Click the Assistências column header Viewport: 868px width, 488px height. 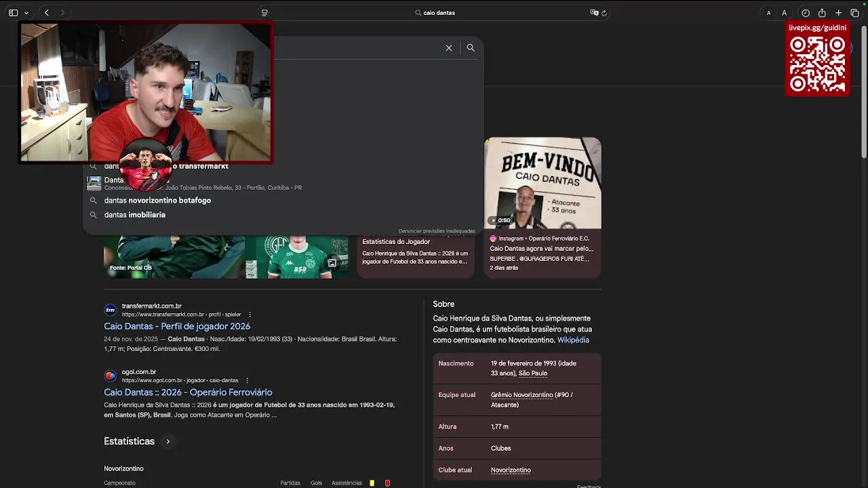347,483
